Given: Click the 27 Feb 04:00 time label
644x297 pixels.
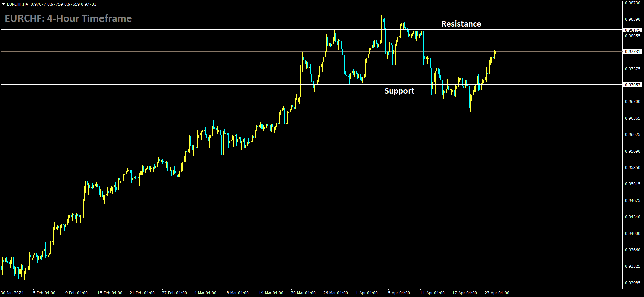Looking at the screenshot, I should [x=174, y=293].
